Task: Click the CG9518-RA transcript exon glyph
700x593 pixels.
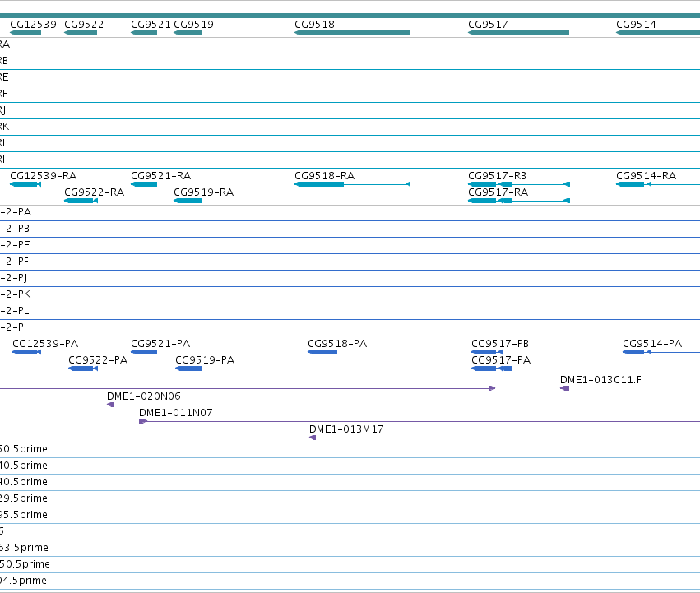Action: pyautogui.click(x=319, y=184)
